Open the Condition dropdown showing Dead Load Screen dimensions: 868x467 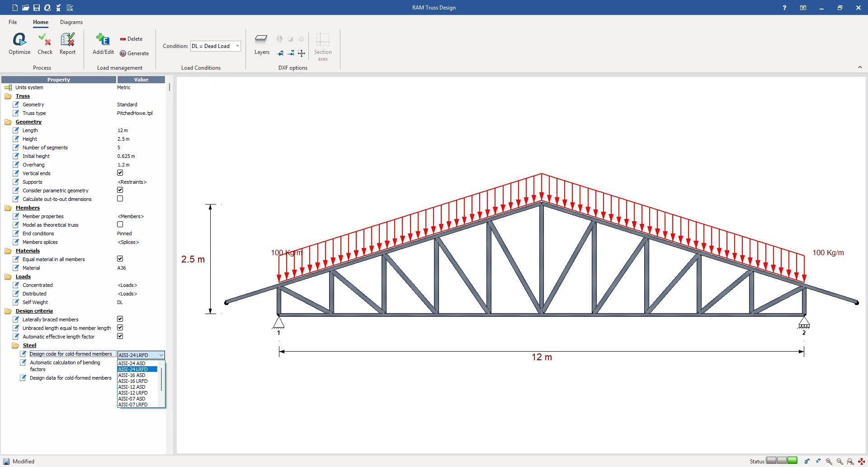click(215, 46)
